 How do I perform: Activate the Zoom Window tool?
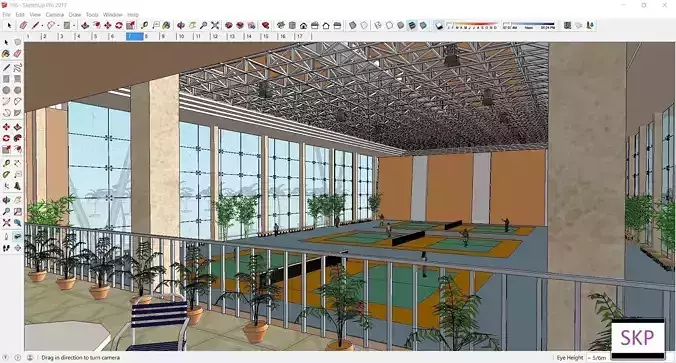[x=17, y=212]
